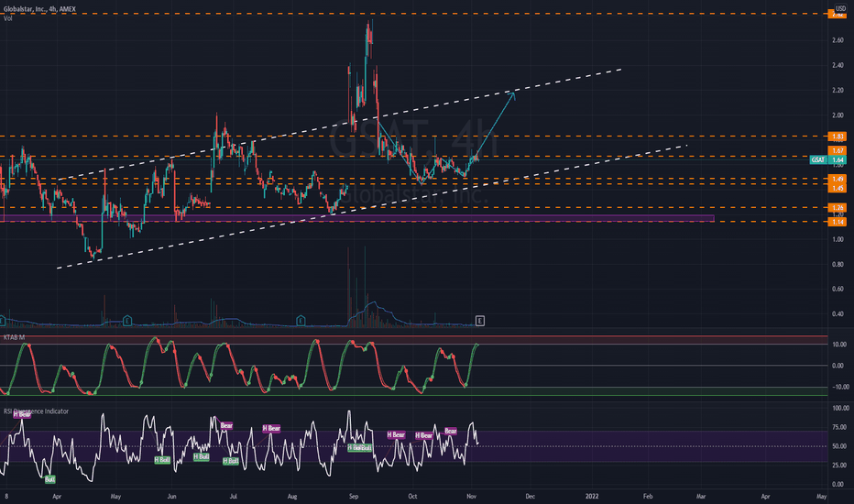This screenshot has width=854, height=504.
Task: Click H Bear tag beside RSI indicator title
Action: 22,414
